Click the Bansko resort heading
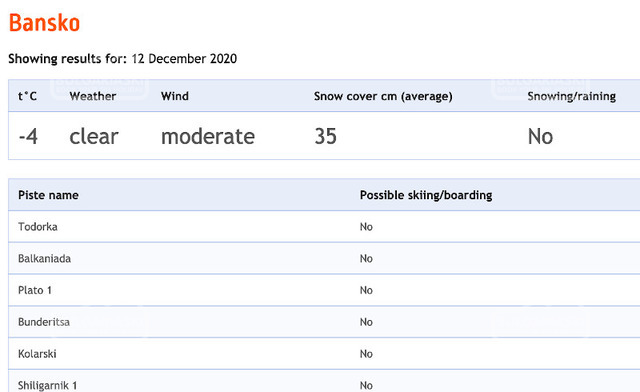Screen dimensions: 640x392 [44, 23]
